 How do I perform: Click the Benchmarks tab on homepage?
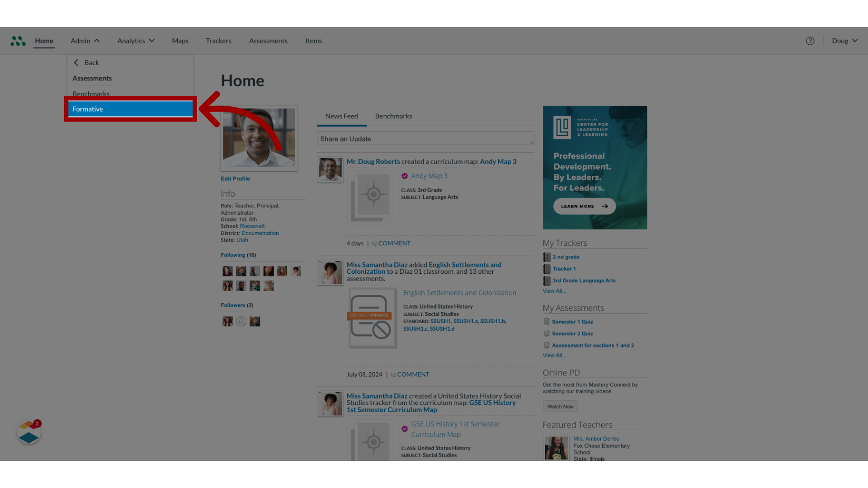click(393, 116)
